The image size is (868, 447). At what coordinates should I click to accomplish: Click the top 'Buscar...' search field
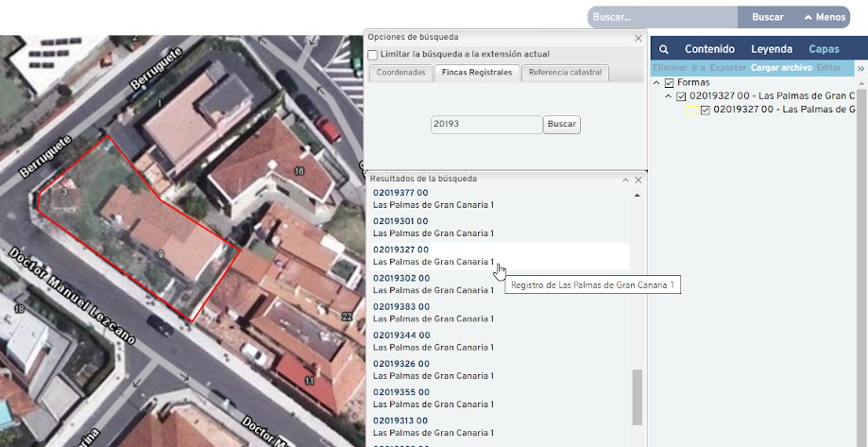663,17
